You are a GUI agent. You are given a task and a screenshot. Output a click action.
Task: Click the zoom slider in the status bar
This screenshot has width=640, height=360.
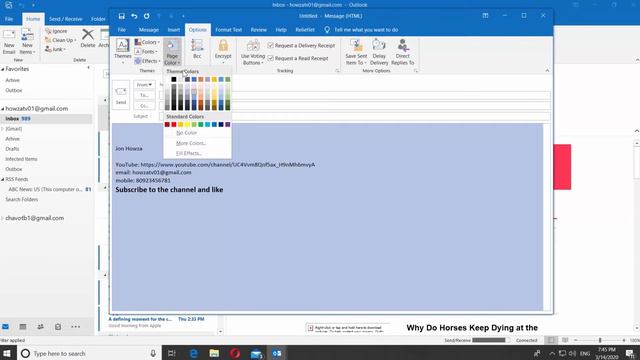click(600, 340)
